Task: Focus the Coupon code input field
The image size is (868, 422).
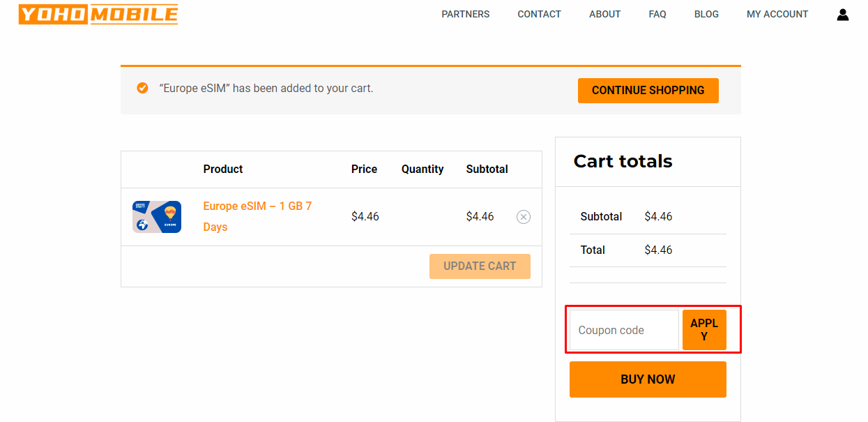Action: click(x=624, y=330)
